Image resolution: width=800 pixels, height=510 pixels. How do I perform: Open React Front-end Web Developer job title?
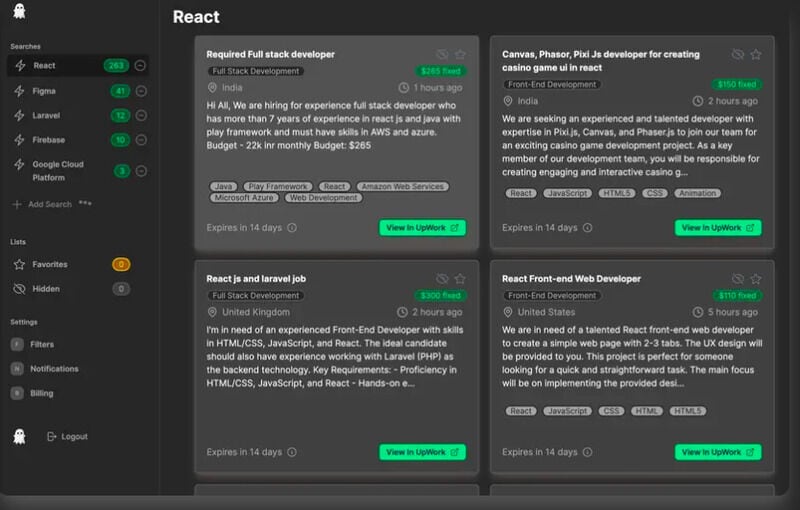coord(571,278)
